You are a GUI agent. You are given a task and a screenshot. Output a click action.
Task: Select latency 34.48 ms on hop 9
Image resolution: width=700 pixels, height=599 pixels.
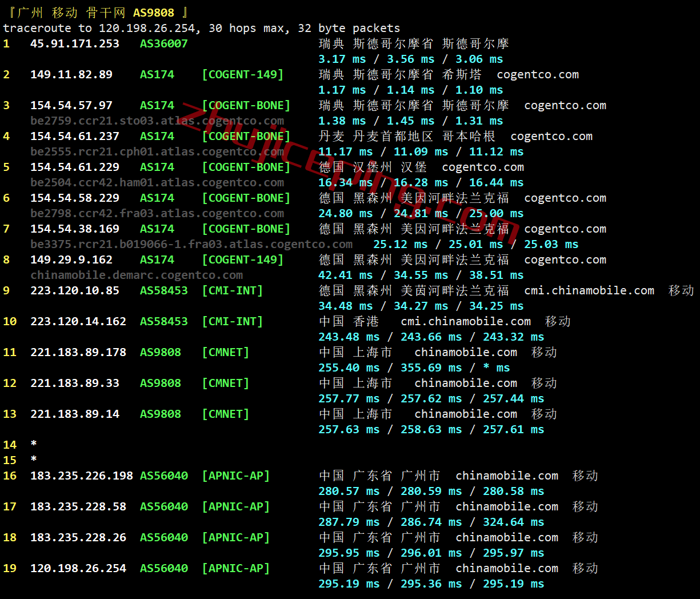pos(346,306)
